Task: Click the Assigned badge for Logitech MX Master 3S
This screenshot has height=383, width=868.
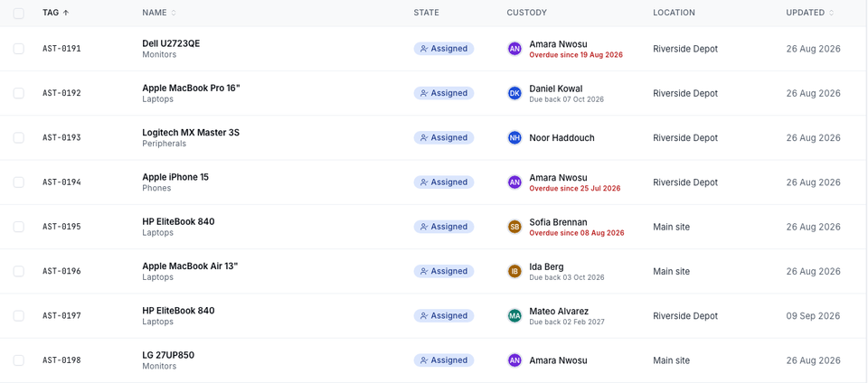Action: point(444,137)
